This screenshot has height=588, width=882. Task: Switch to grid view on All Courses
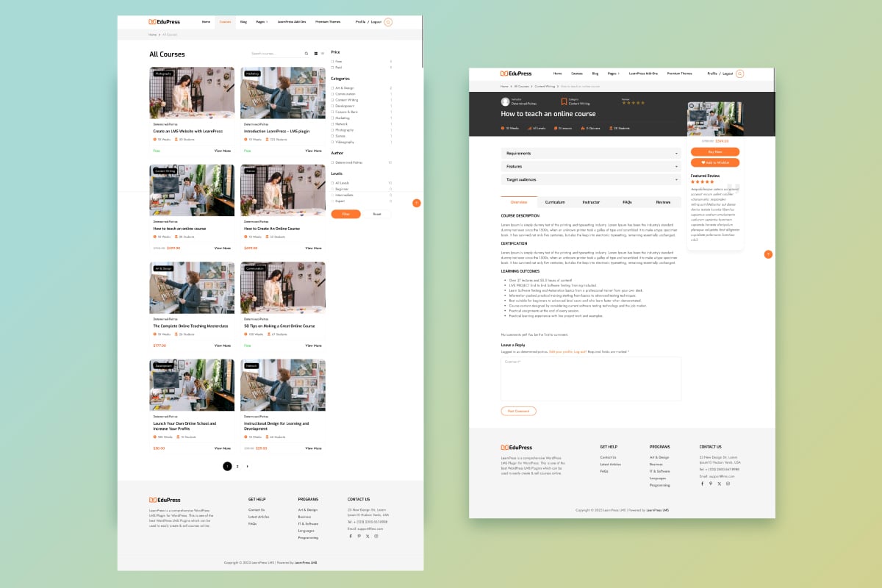pos(315,54)
